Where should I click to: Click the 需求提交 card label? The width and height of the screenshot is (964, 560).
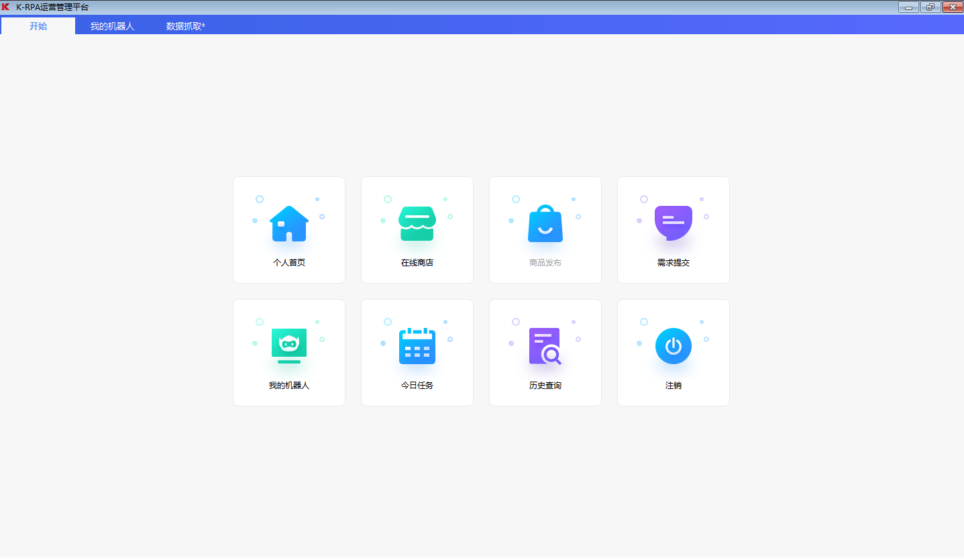click(673, 262)
